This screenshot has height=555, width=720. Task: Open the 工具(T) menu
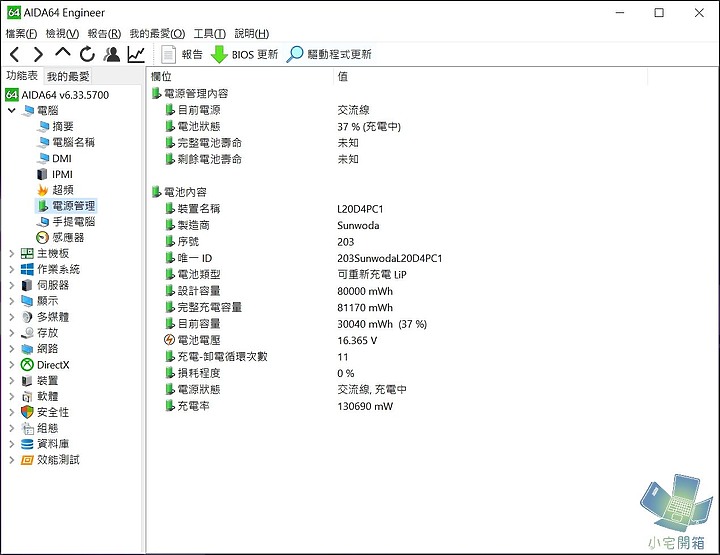coord(209,34)
